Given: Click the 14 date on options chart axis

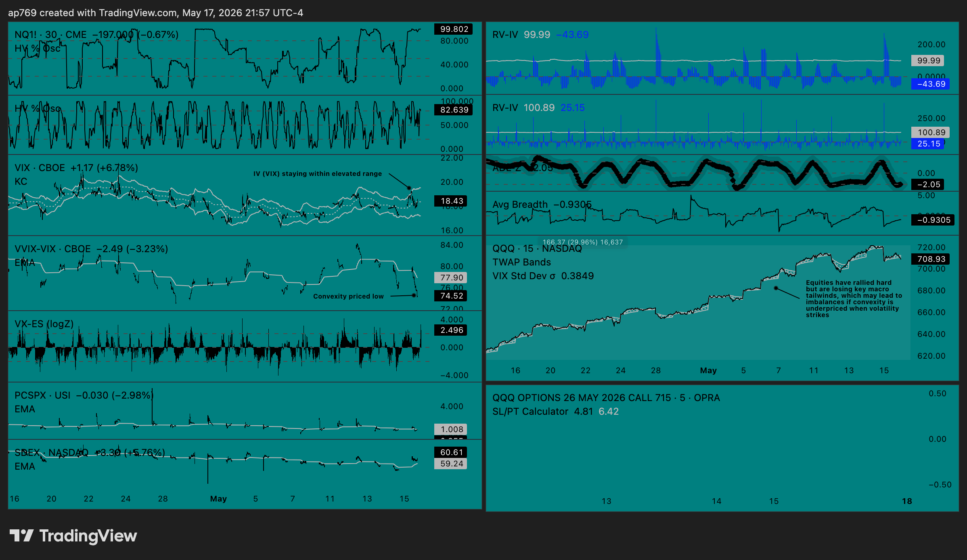Looking at the screenshot, I should (x=716, y=501).
